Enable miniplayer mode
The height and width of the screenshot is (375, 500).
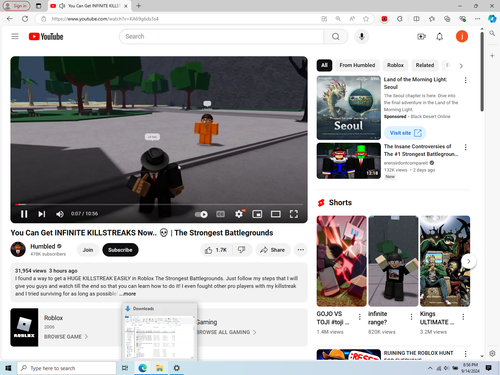[257, 214]
